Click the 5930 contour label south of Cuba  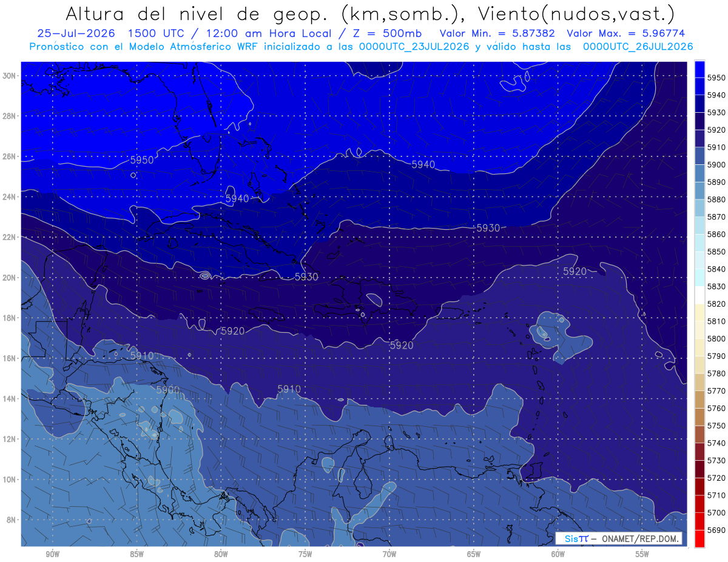[306, 276]
